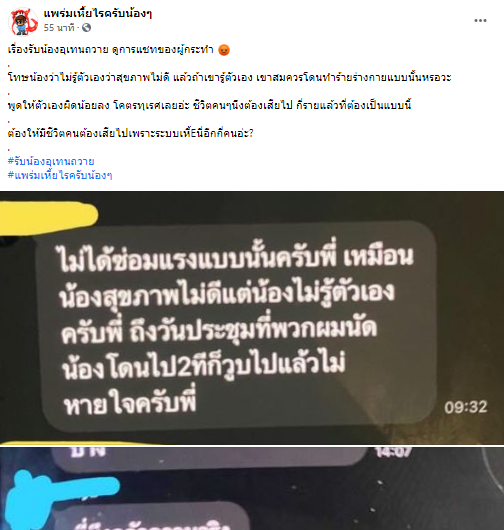This screenshot has height=530, width=504.
Task: Click the public globe privacy icon
Action: click(87, 27)
